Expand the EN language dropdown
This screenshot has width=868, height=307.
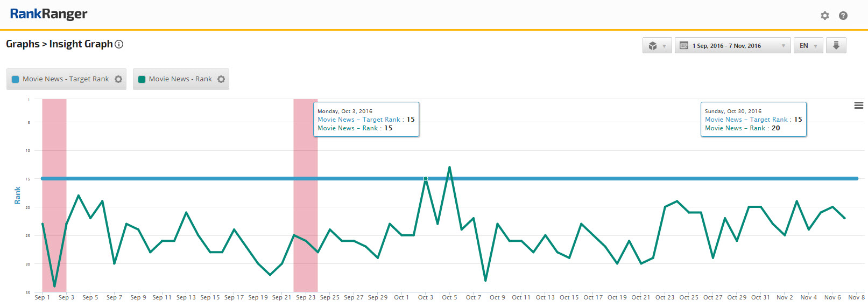(x=808, y=46)
